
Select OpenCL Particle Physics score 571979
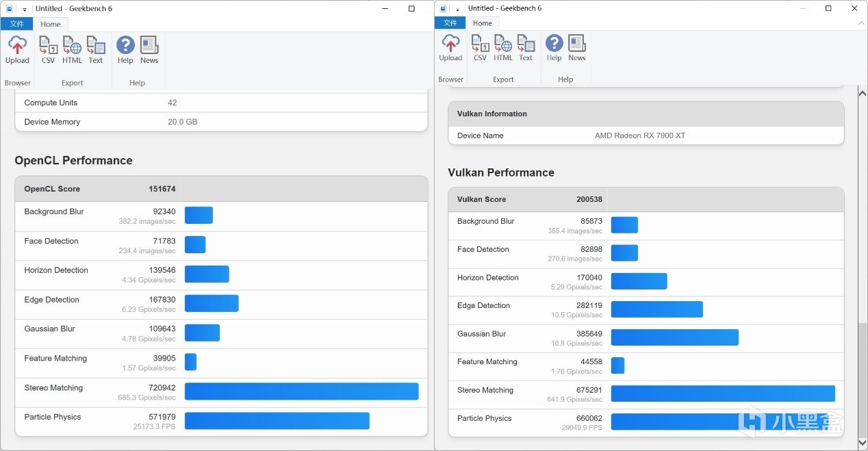click(x=162, y=417)
